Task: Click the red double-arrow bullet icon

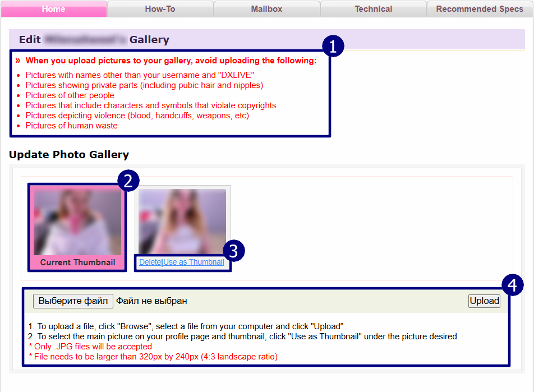Action: 18,61
